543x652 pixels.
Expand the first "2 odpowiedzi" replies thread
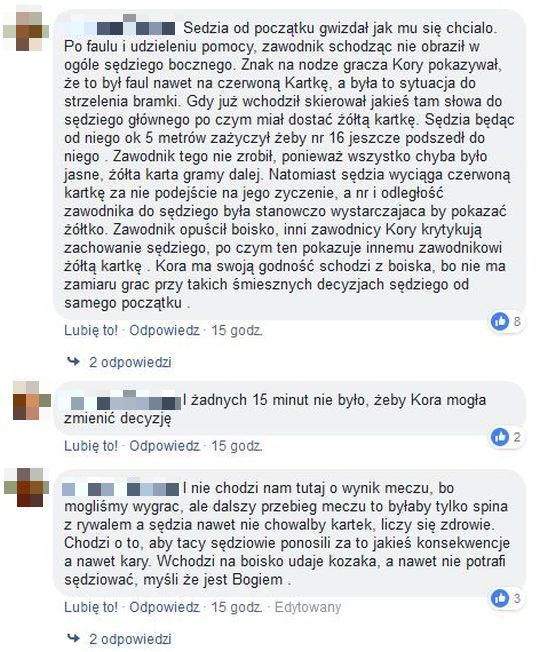130,362
